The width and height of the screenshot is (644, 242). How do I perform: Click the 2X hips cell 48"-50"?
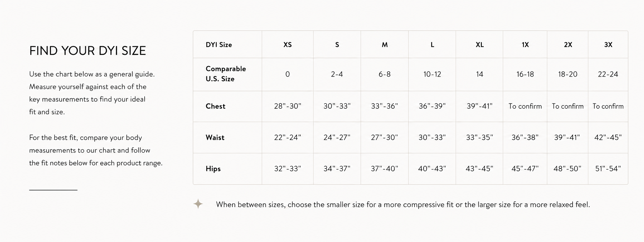[x=568, y=169]
